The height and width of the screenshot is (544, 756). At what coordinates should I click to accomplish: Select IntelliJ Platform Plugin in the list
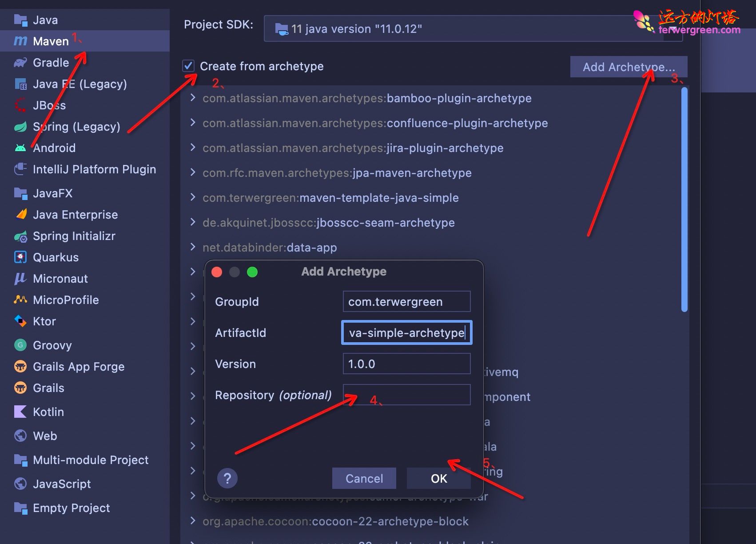pyautogui.click(x=84, y=169)
